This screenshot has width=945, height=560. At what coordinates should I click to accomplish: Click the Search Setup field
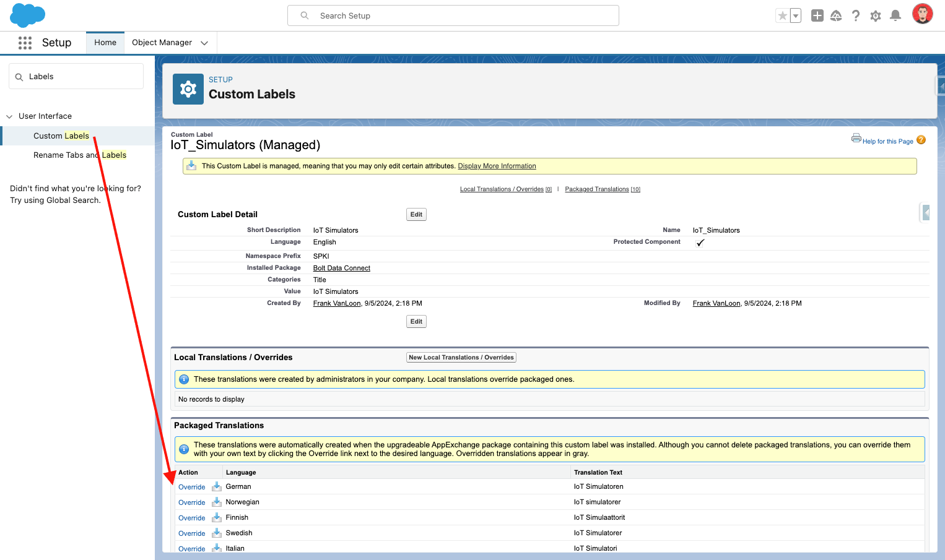[x=453, y=15]
